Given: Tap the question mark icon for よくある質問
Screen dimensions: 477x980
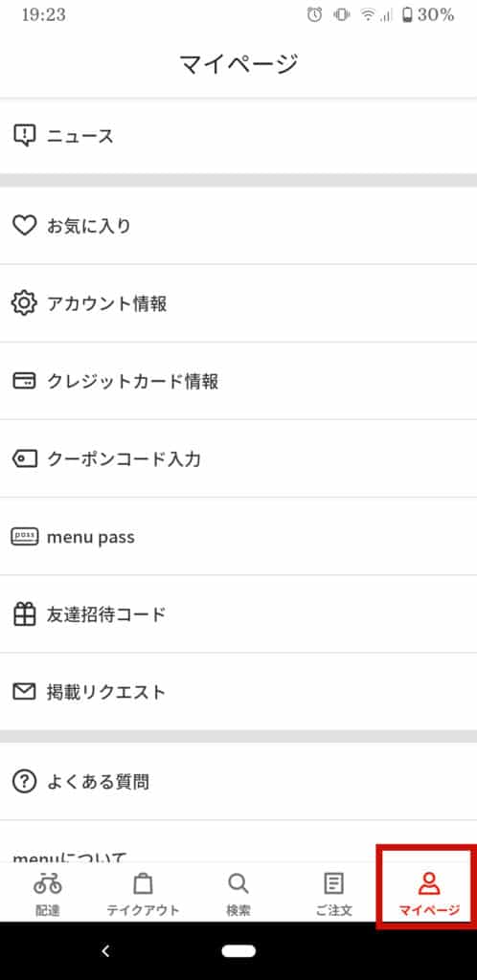Looking at the screenshot, I should click(24, 781).
